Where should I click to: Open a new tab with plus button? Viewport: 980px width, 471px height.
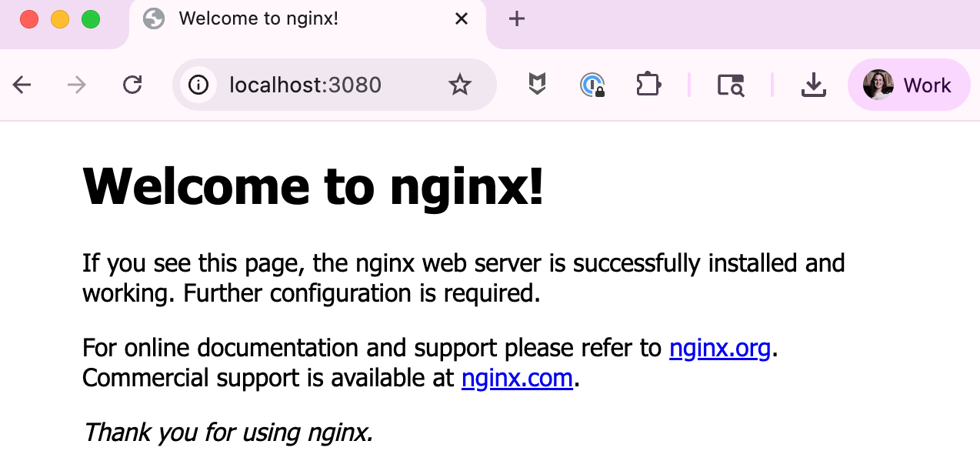click(x=517, y=19)
